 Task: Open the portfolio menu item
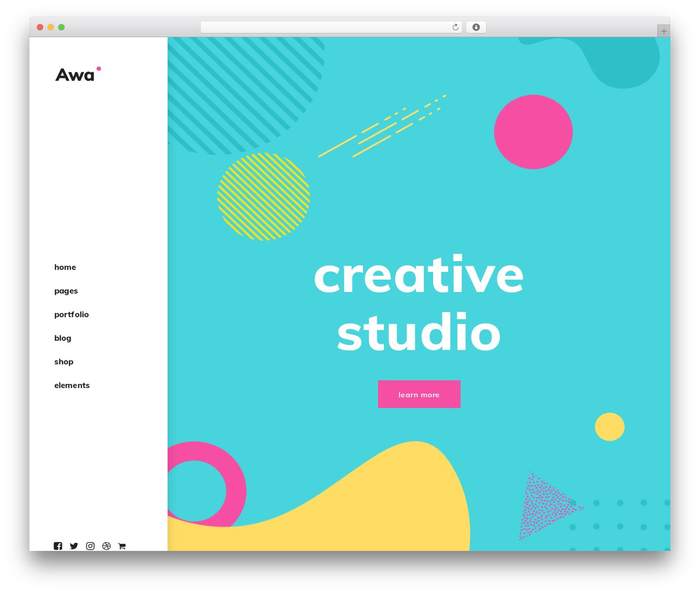tap(72, 315)
